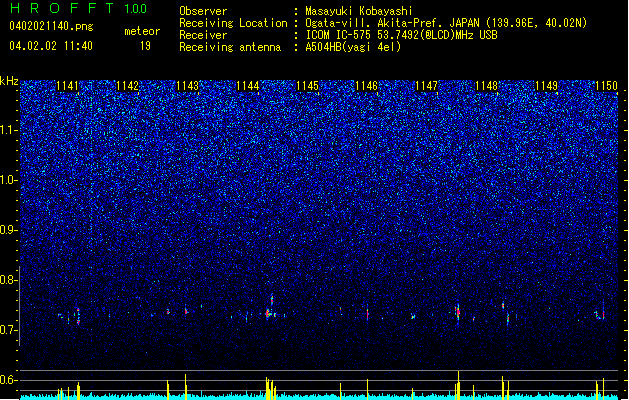The image size is (629, 400).
Task: Click antenna value A504HB(yagi 4el)
Action: (x=353, y=47)
